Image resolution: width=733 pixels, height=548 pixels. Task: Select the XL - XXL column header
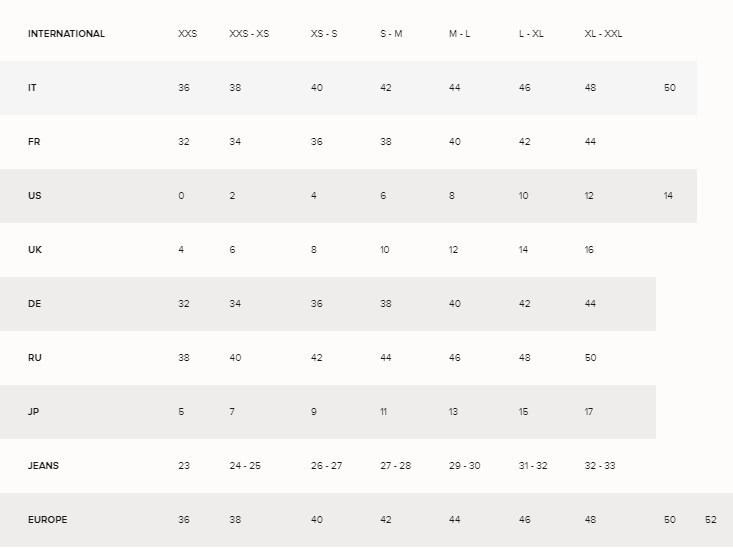point(603,34)
